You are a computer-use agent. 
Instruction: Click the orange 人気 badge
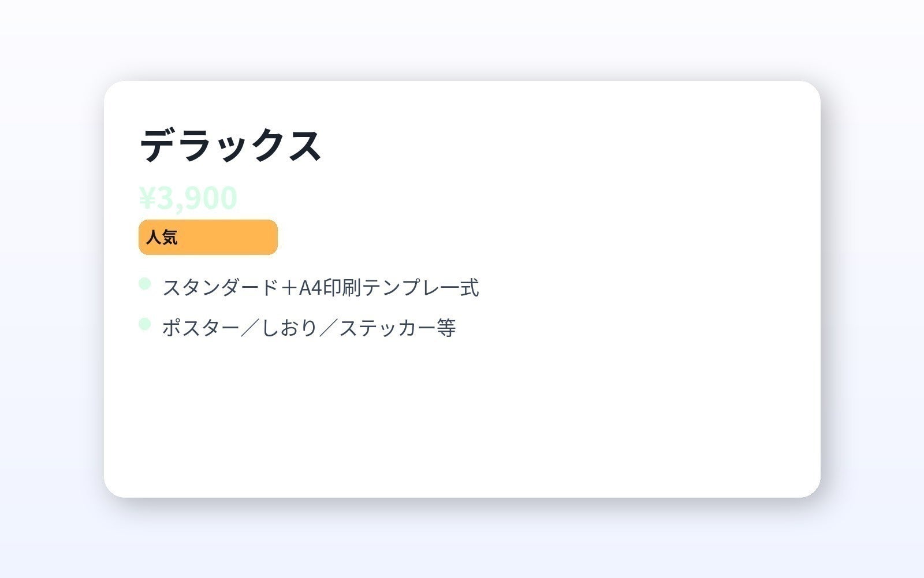click(208, 237)
